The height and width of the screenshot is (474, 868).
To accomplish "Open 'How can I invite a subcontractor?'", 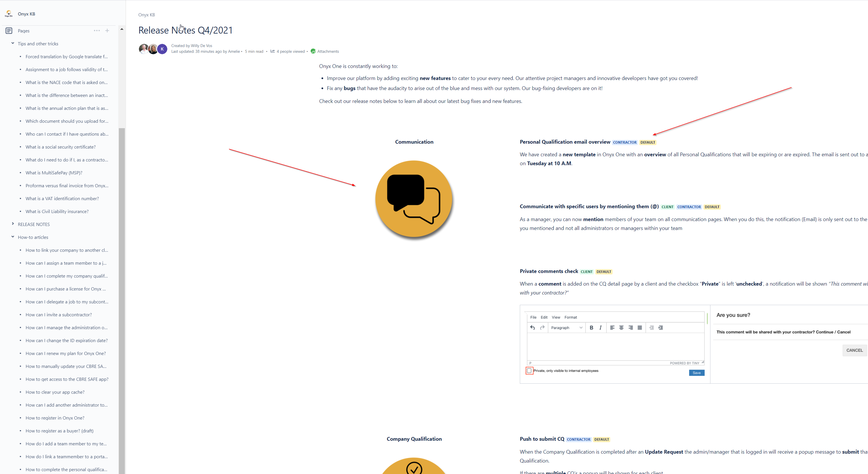I will point(59,315).
